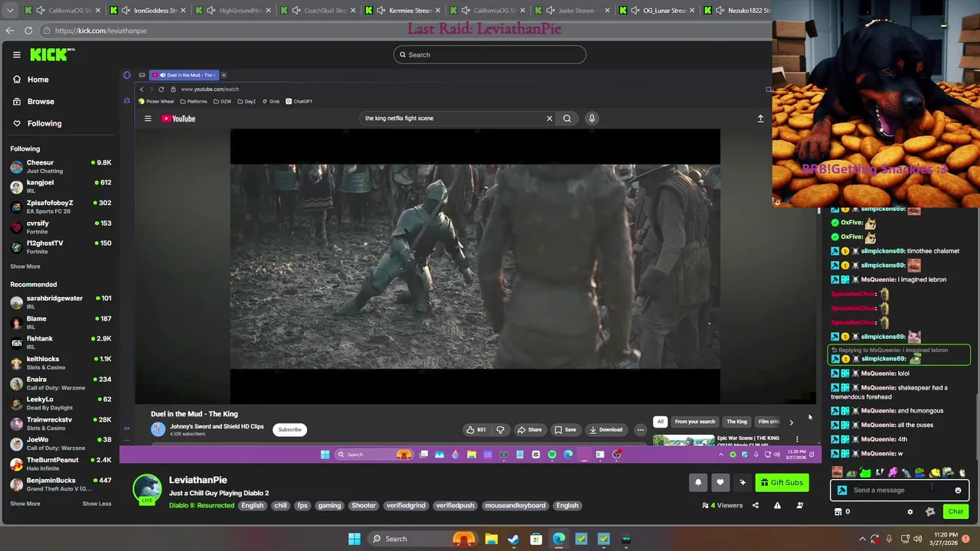Click YouTube search magnifier button
The image size is (980, 551).
pyautogui.click(x=567, y=119)
